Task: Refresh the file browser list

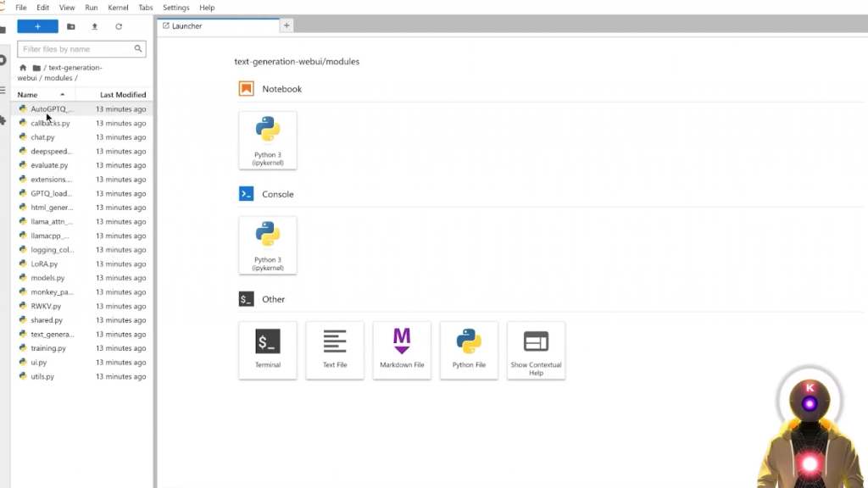Action: 119,26
